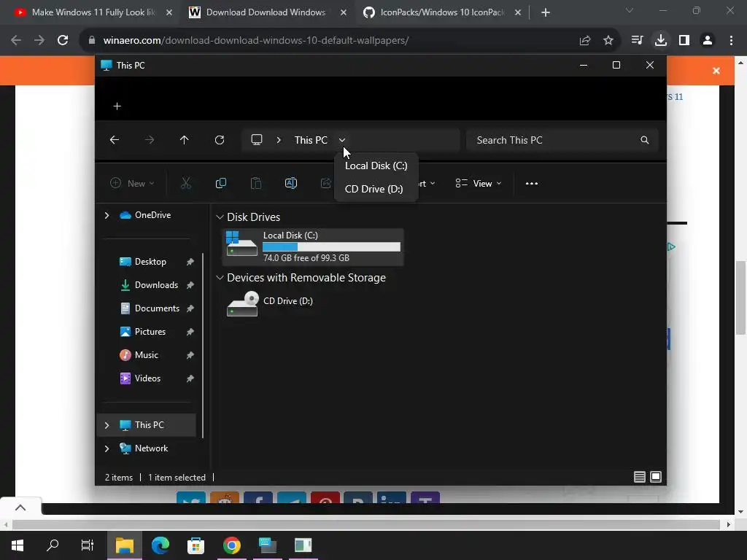Open Videos in the quick access sidebar
The height and width of the screenshot is (560, 747).
tap(147, 378)
